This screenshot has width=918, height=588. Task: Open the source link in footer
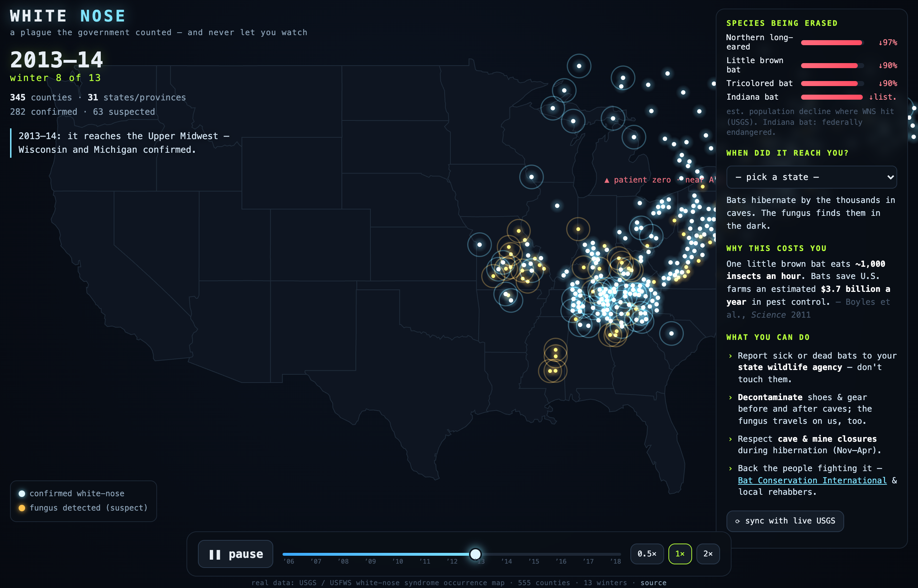point(653,583)
